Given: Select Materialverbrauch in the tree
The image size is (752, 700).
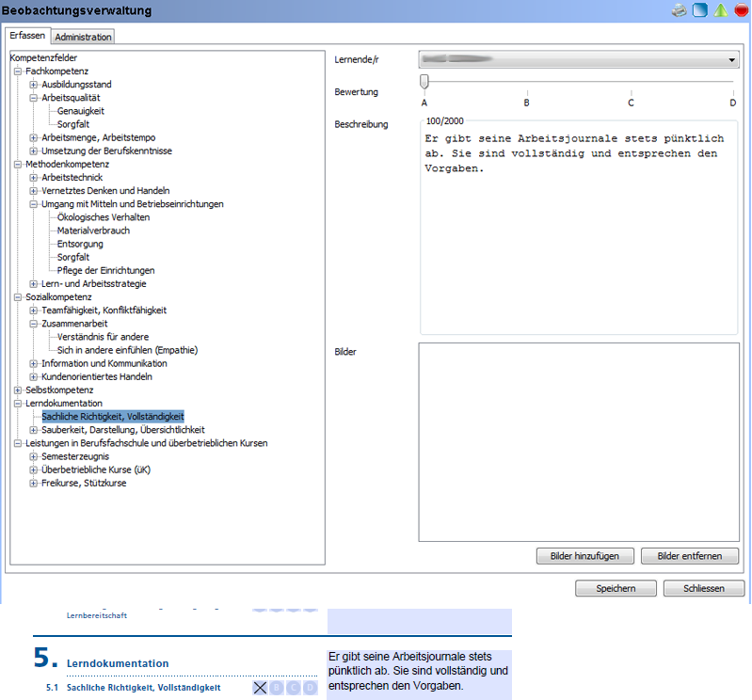Looking at the screenshot, I should [x=93, y=231].
